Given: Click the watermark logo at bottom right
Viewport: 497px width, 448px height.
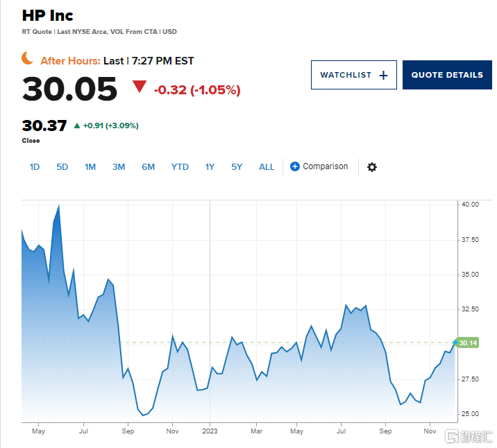Looking at the screenshot, I should (469, 437).
